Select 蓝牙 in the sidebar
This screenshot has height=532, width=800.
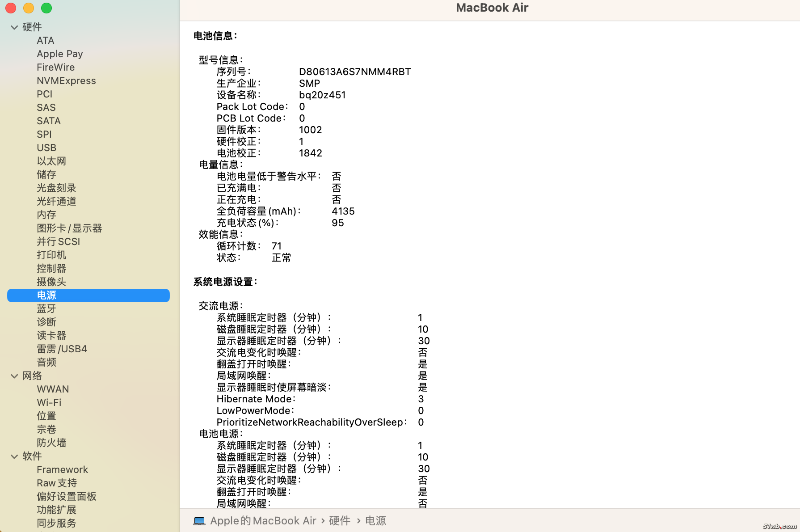[x=46, y=308]
